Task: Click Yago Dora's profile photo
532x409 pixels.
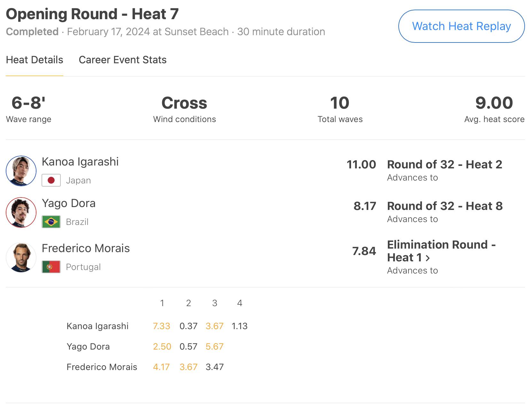Action: [21, 212]
